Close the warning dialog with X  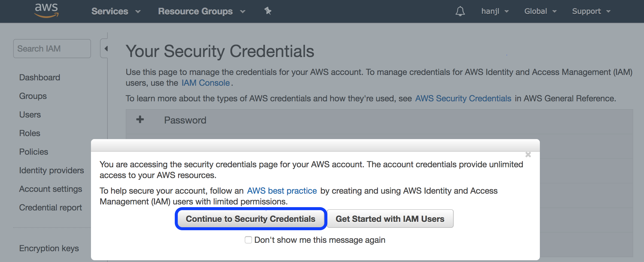tap(528, 155)
